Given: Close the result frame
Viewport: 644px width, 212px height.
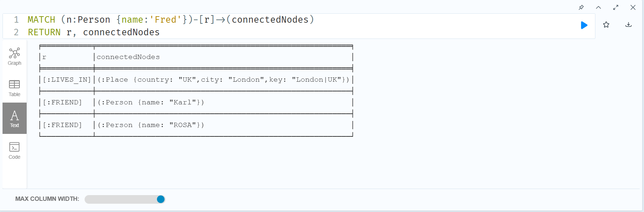Looking at the screenshot, I should pyautogui.click(x=633, y=7).
